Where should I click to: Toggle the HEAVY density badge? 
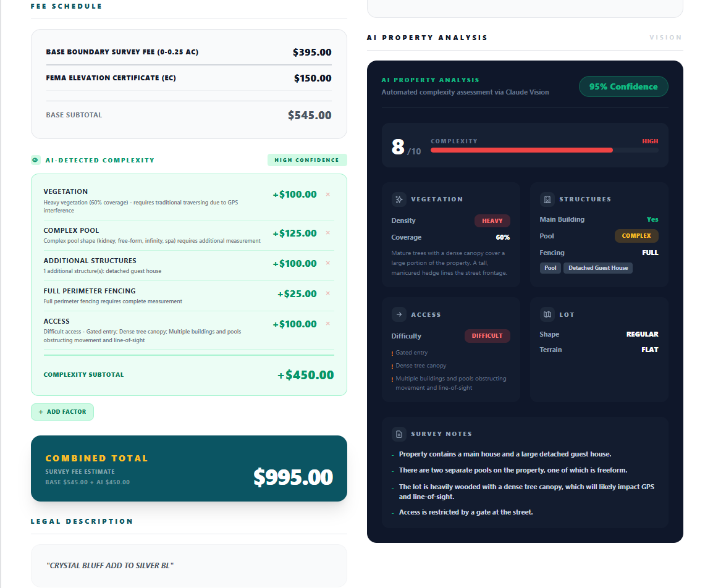(x=492, y=220)
